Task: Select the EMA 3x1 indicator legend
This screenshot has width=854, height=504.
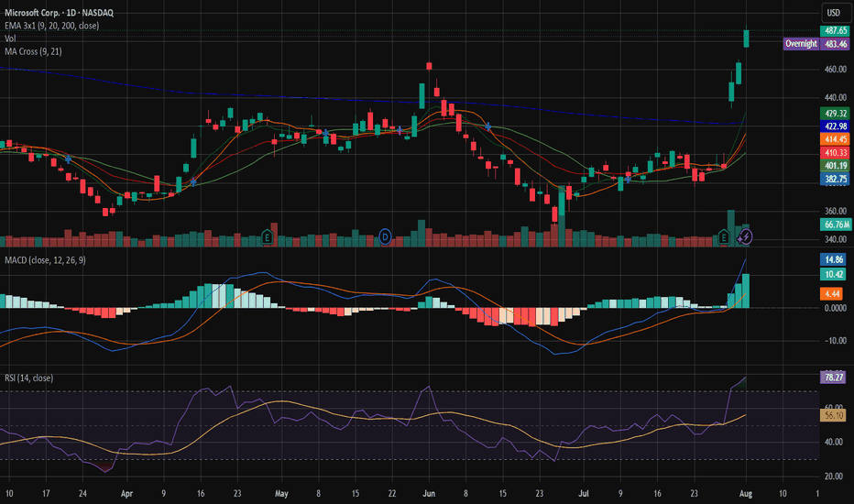Action: (x=51, y=26)
